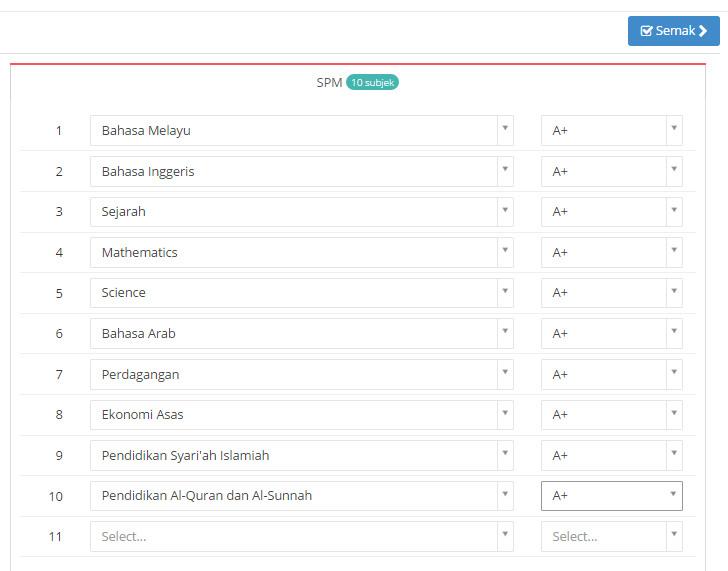Click row number 5 label

(x=59, y=293)
